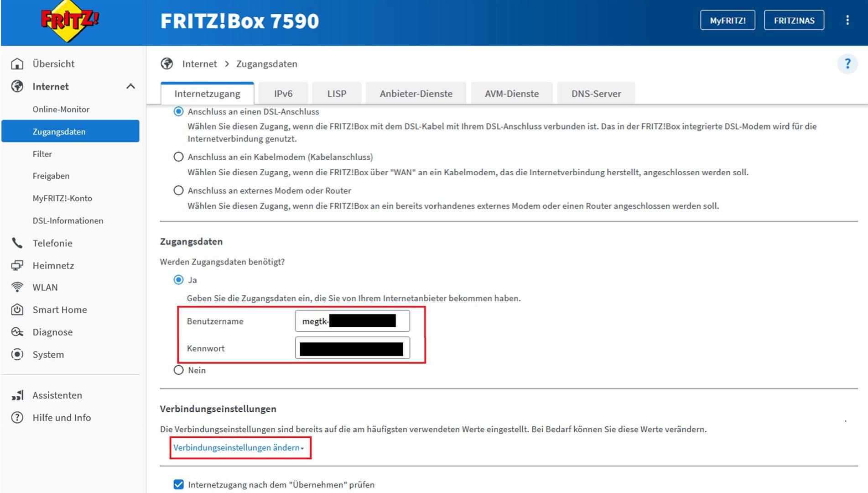Open Freigaben in sidebar
The height and width of the screenshot is (493, 868).
point(51,176)
